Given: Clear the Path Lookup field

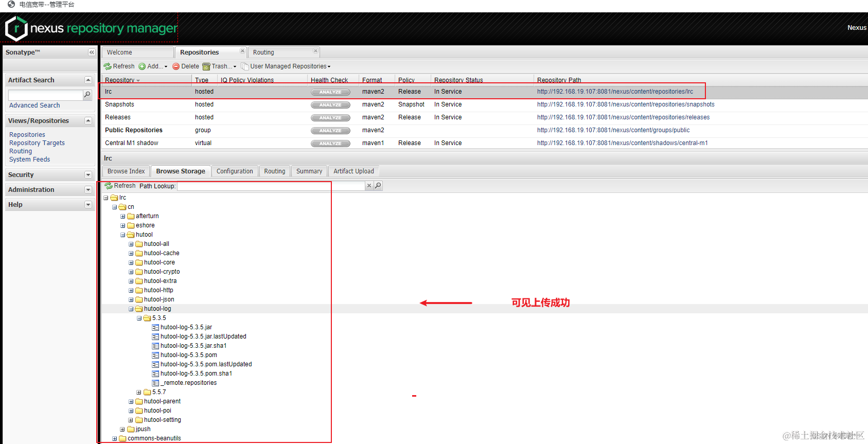Looking at the screenshot, I should [369, 186].
